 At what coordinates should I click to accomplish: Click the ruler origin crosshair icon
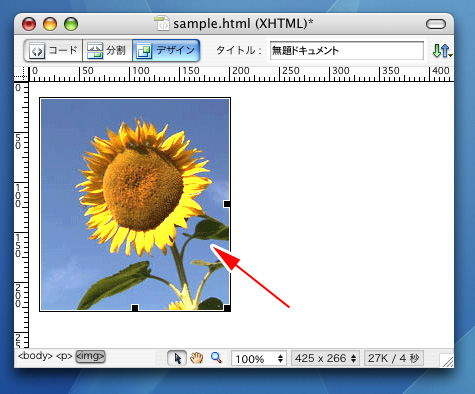(22, 74)
